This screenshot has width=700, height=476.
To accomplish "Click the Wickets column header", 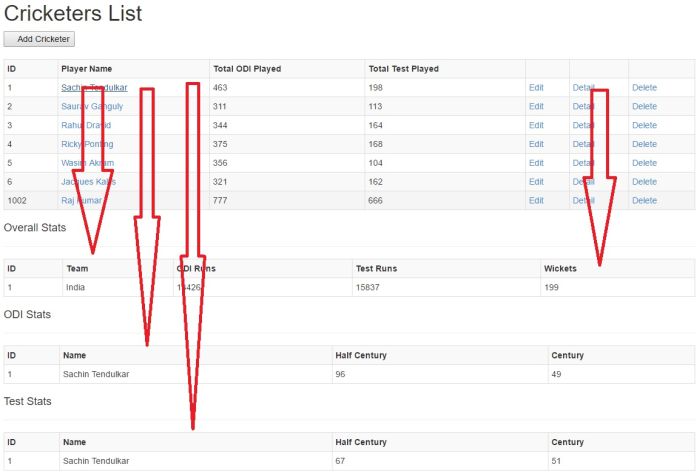I will pyautogui.click(x=560, y=268).
